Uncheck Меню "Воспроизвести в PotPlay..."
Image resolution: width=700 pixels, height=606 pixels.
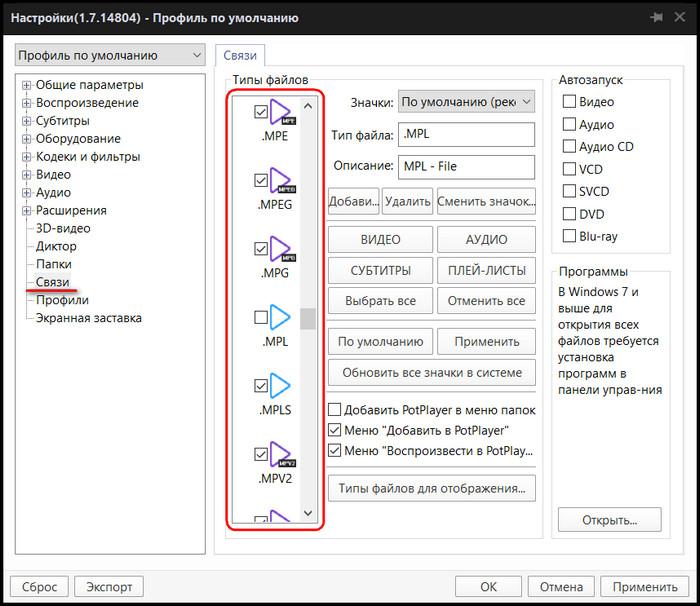tap(334, 451)
